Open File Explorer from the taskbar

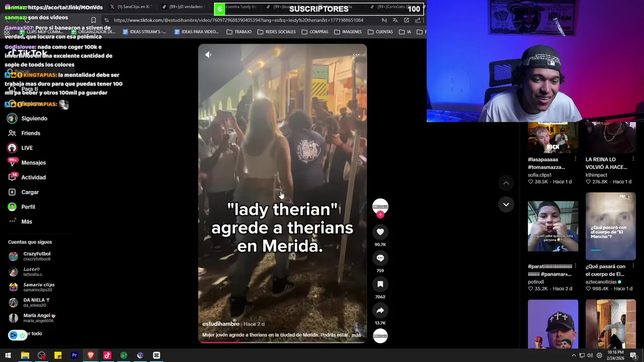pyautogui.click(x=25, y=355)
